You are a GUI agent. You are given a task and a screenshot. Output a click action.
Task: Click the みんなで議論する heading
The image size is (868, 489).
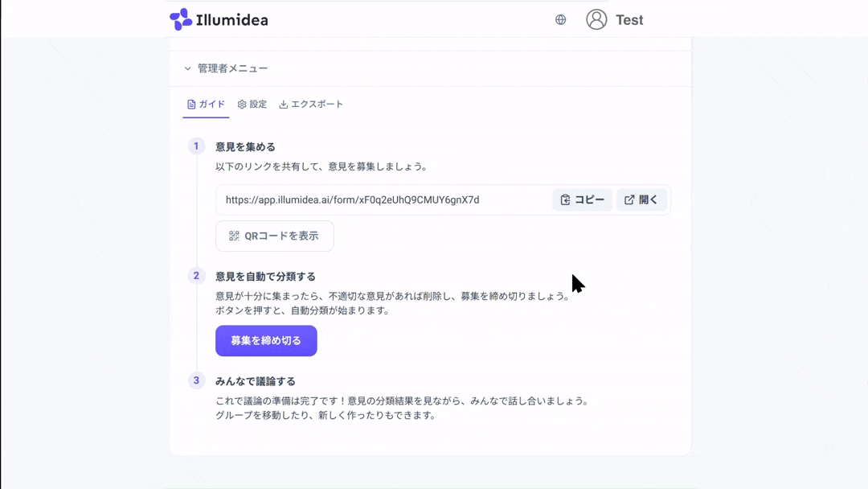[x=255, y=381]
